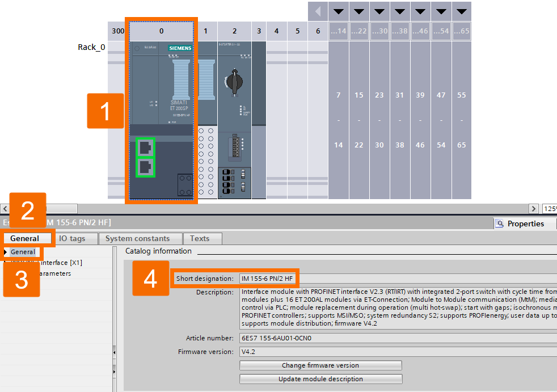Click empty slot 4 header
The image size is (557, 392).
click(276, 31)
